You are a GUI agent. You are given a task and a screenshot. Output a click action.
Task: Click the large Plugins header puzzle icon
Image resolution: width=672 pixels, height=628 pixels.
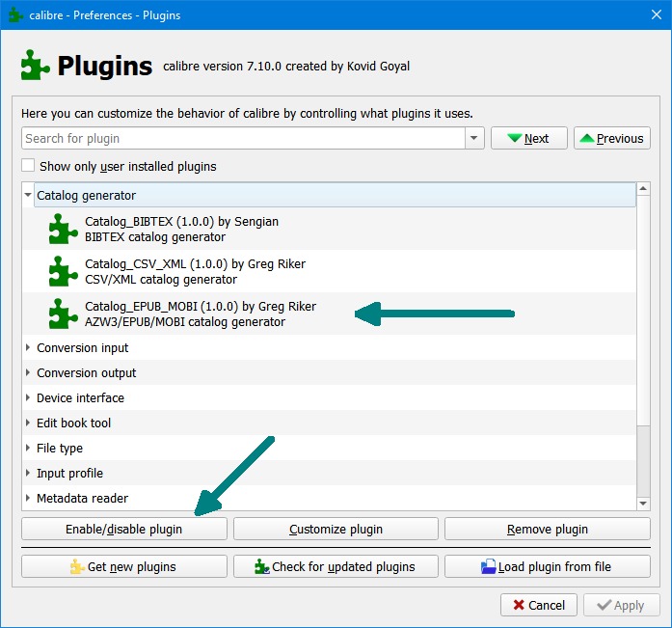[35, 66]
